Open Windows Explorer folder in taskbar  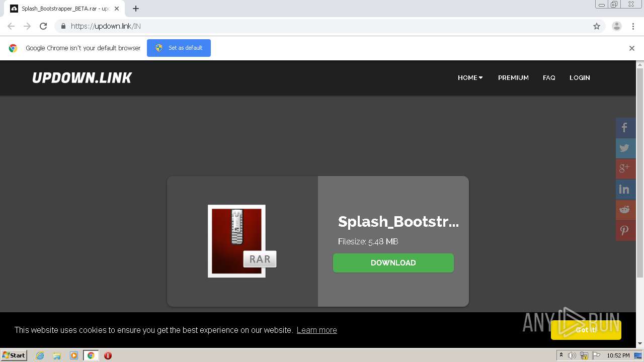(57, 355)
